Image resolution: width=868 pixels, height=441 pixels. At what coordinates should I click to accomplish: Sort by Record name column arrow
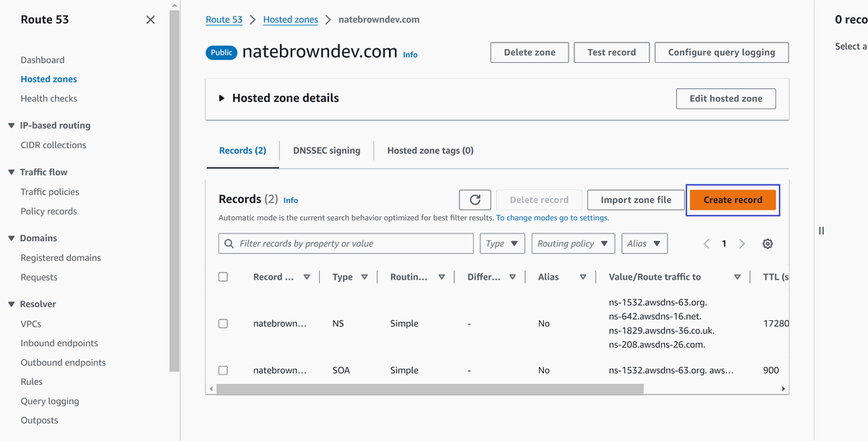click(307, 277)
